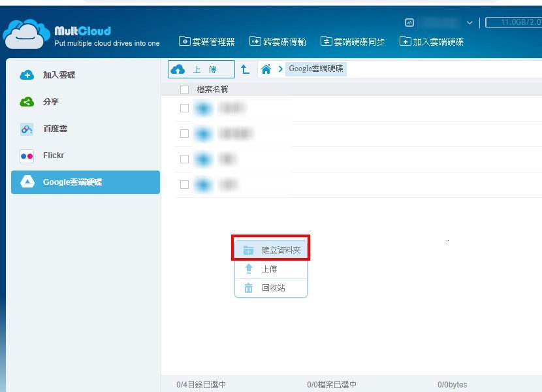Click the 百度雲 icon in sidebar
This screenshot has height=392, width=542.
27,129
